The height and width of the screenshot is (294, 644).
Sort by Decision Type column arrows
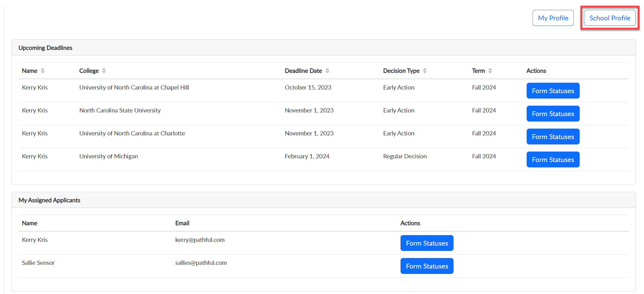pyautogui.click(x=425, y=71)
